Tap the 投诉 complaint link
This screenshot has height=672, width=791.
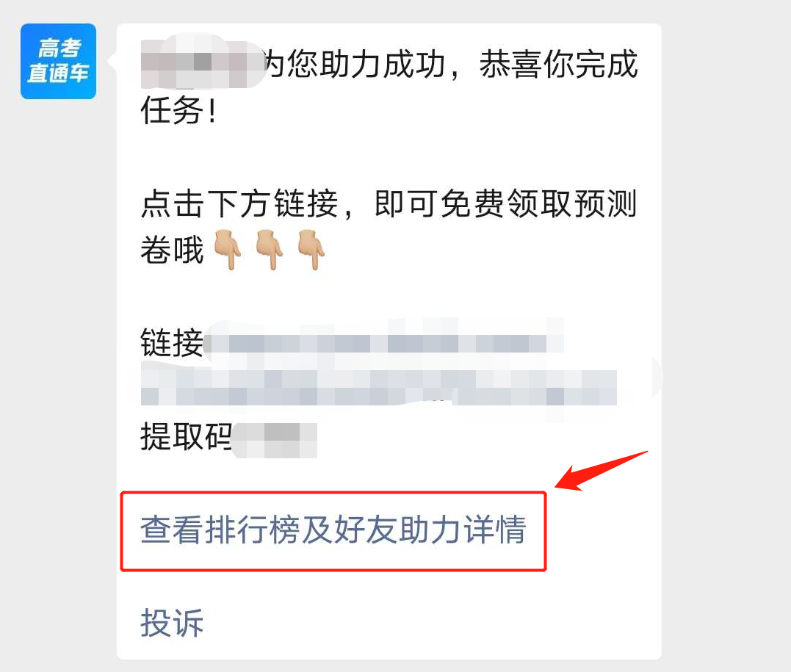[172, 623]
